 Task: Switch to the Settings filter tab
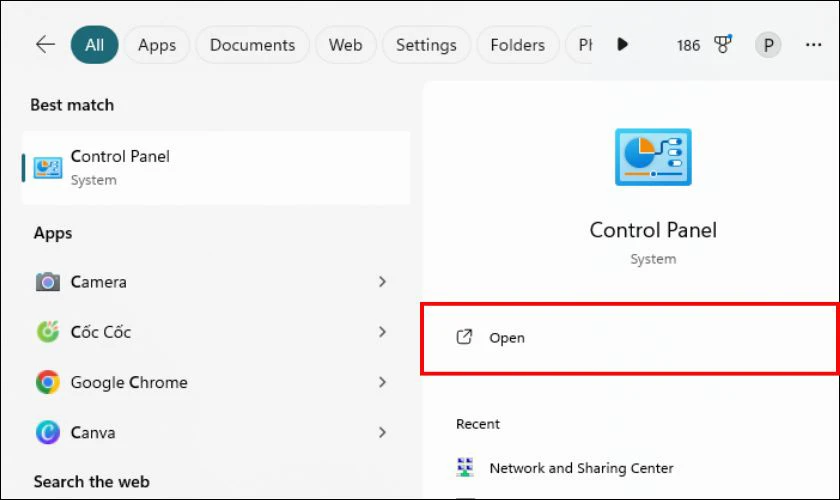point(426,45)
